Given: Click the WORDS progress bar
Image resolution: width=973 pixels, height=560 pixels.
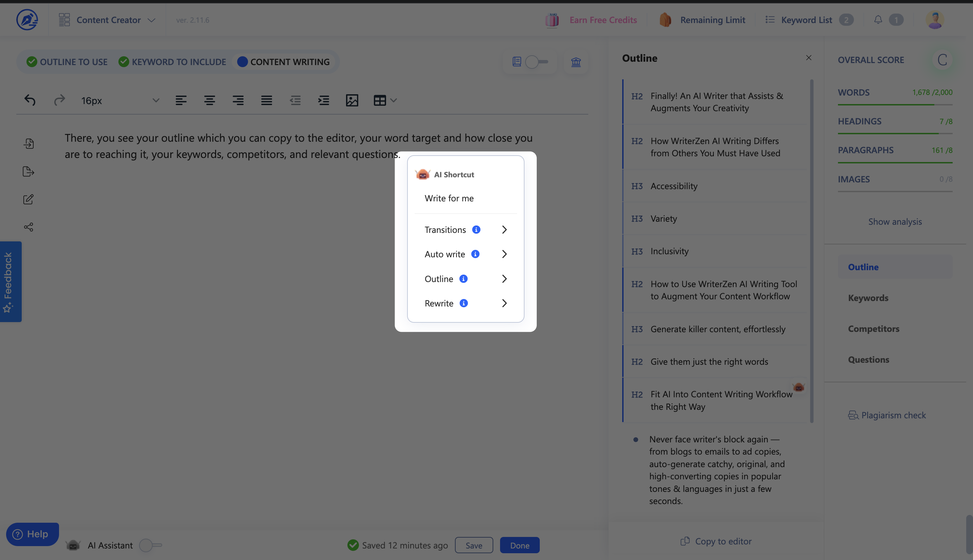Looking at the screenshot, I should [895, 104].
